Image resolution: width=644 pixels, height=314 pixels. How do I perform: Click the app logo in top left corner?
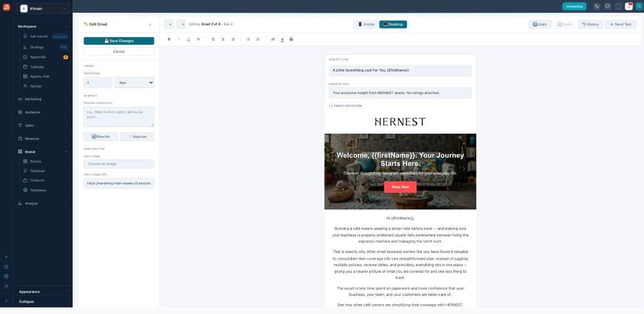tap(6, 7)
